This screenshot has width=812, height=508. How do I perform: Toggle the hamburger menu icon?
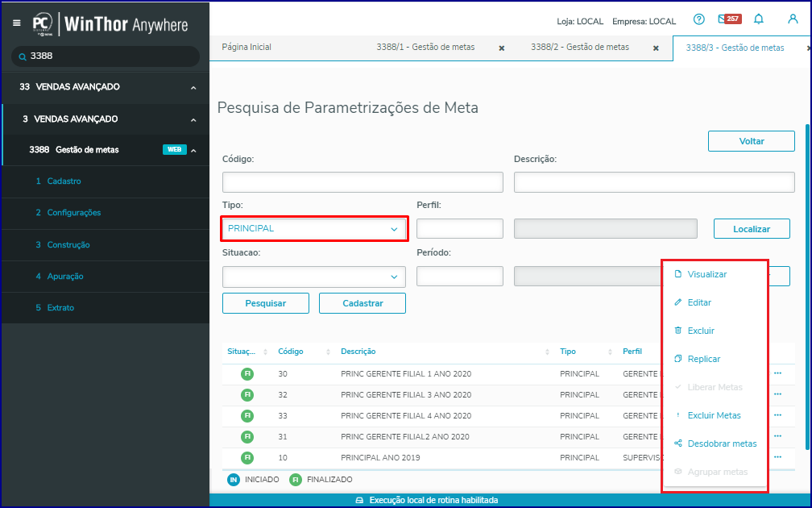(x=17, y=23)
